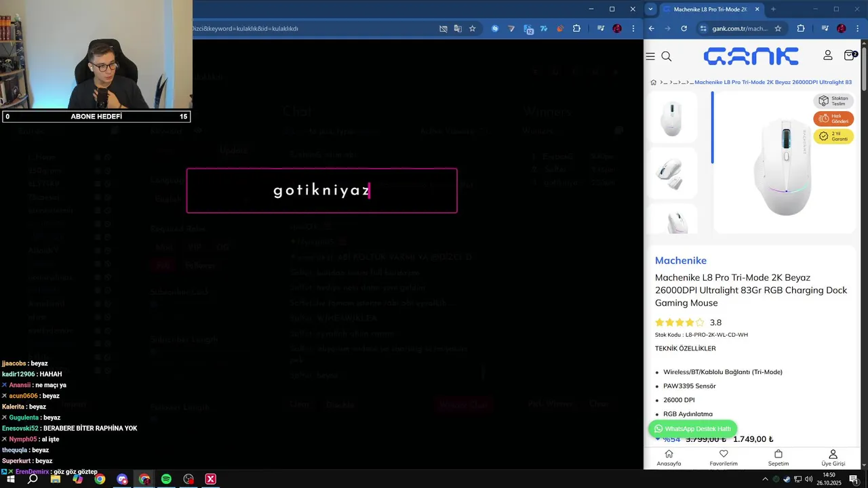This screenshot has width=868, height=488.
Task: Open Chrome profile in Gank browser window
Action: tap(842, 28)
